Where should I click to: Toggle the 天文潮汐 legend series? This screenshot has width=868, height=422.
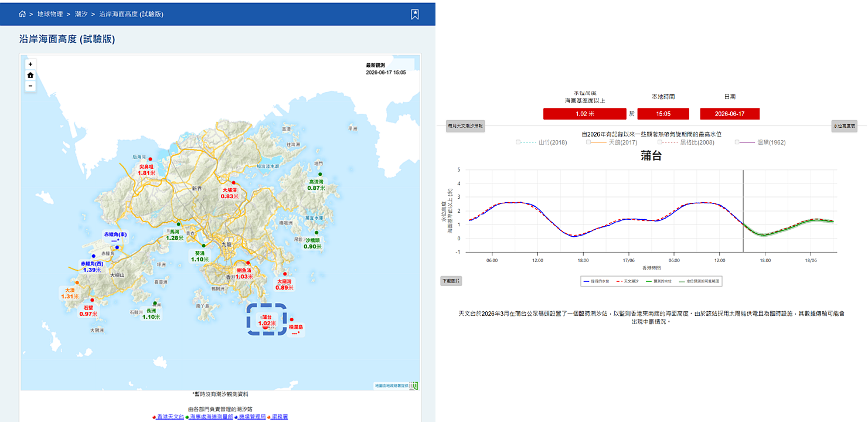[x=628, y=282]
